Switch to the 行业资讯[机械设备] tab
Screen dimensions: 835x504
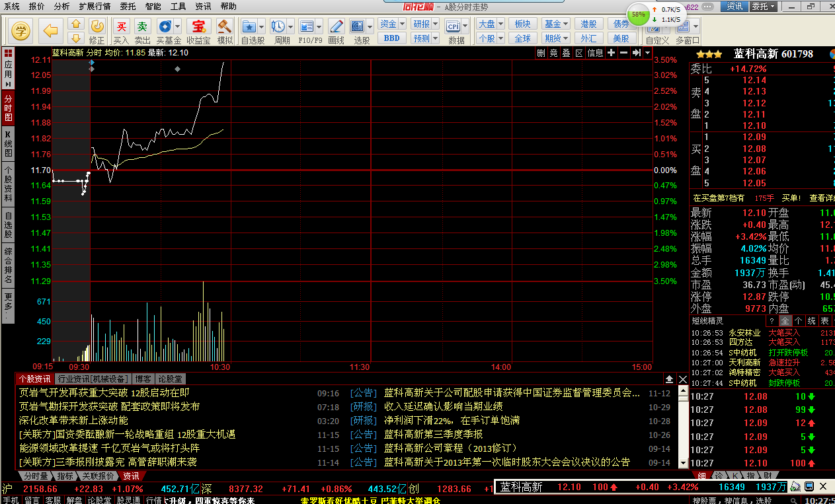coord(92,379)
